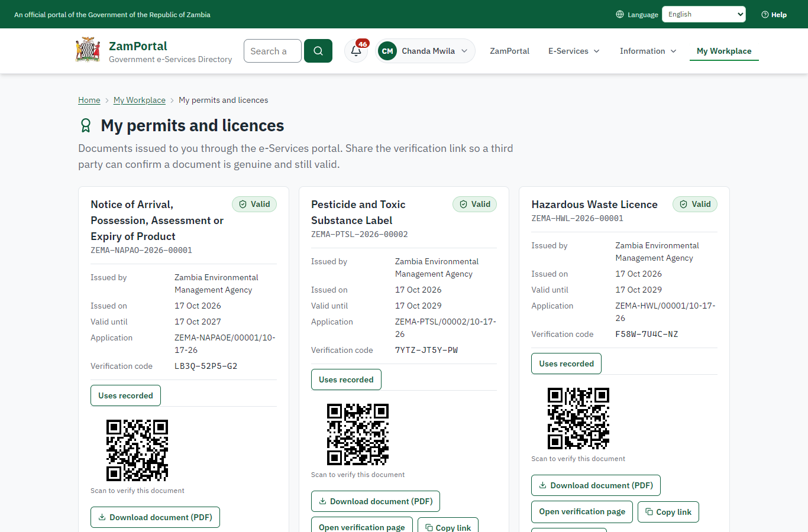Screen dimensions: 808x532
Task: Click My permits and licences breadcrumb text
Action: (x=224, y=100)
